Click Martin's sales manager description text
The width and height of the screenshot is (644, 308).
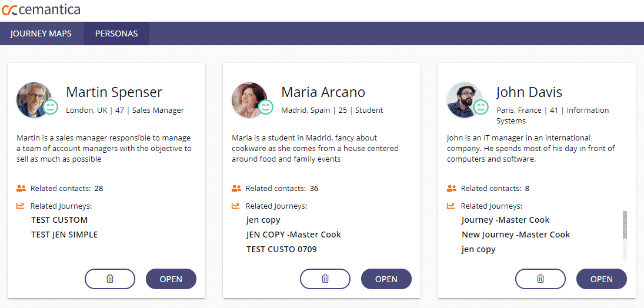coord(104,148)
